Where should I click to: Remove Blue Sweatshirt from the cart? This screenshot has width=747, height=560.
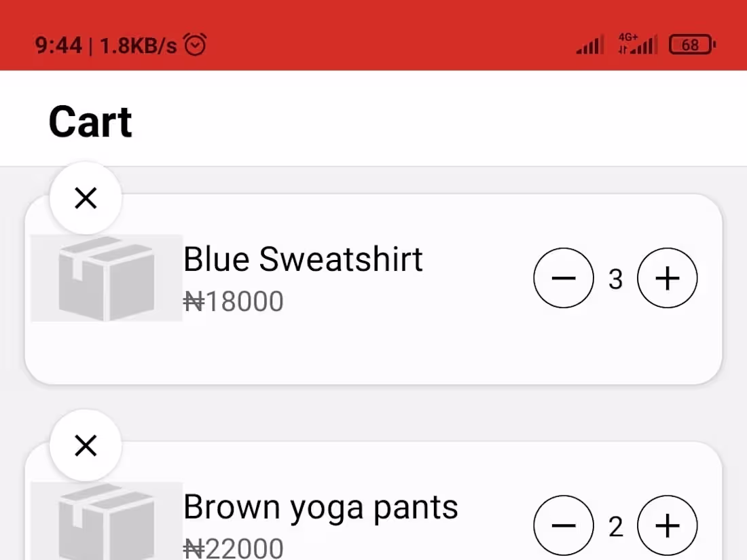click(86, 198)
